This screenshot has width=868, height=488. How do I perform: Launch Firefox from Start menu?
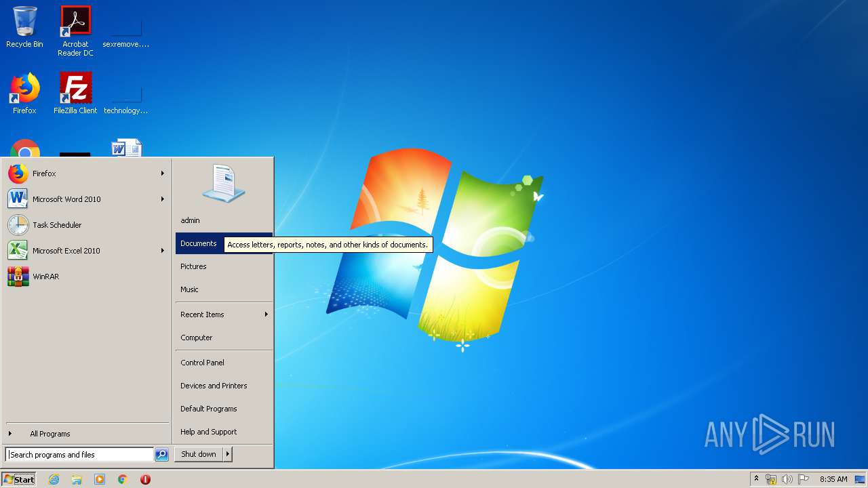(86, 174)
